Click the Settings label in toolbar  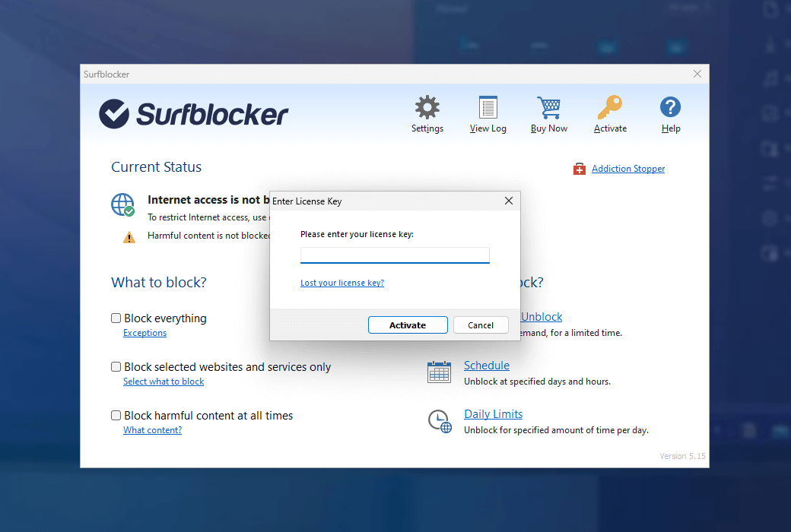[x=427, y=128]
